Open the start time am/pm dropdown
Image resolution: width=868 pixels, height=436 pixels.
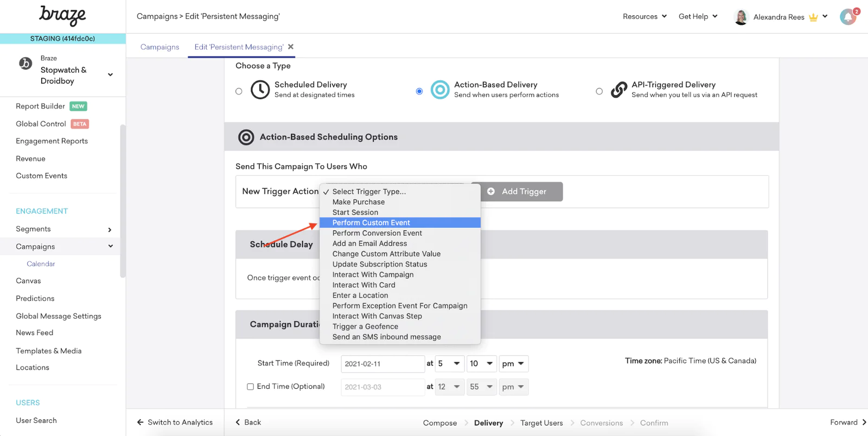513,364
